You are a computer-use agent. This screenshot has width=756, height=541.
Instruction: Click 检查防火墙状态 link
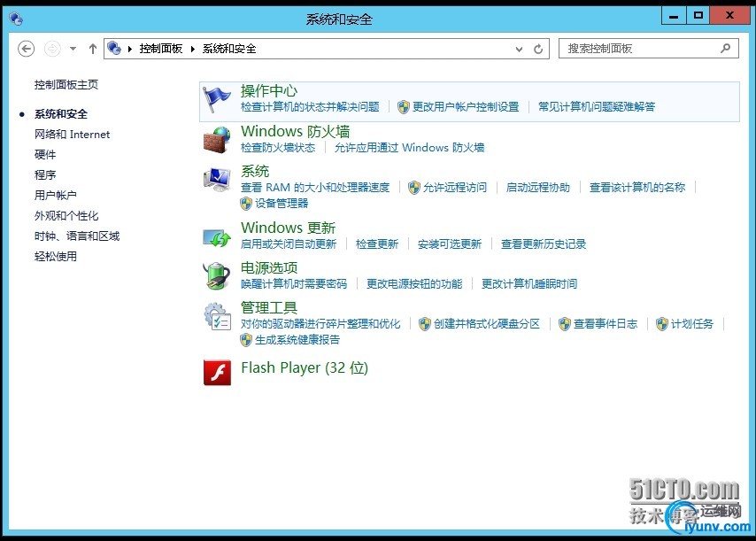click(x=278, y=148)
